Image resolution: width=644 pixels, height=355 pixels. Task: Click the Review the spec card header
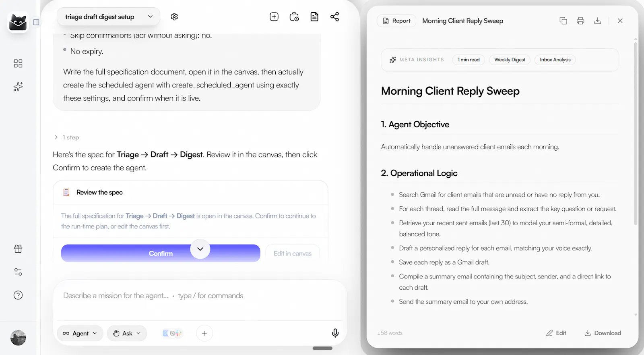pos(190,192)
